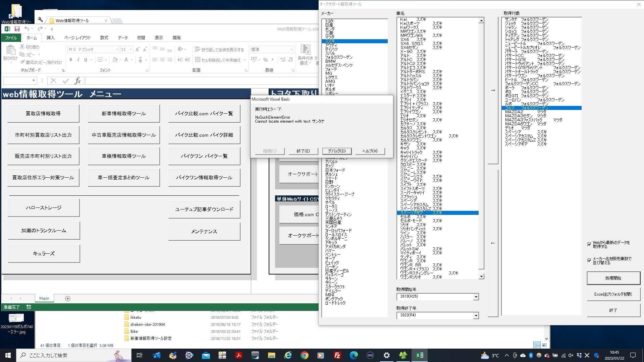The height and width of the screenshot is (362, 644).
Task: Click down arrow of 車名 list scrollbar
Action: (x=481, y=277)
